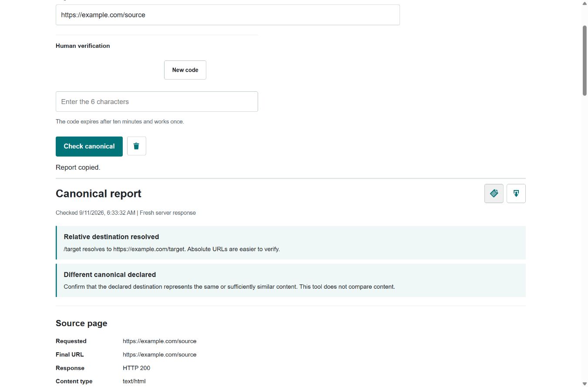Image resolution: width=588 pixels, height=387 pixels.
Task: Copy the canonical report to clipboard
Action: pyautogui.click(x=494, y=193)
